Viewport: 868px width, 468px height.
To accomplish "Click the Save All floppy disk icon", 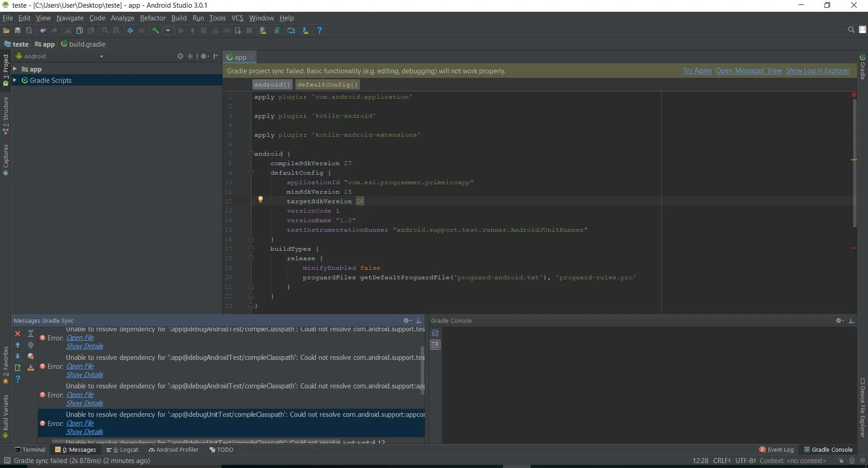I will 18,30.
